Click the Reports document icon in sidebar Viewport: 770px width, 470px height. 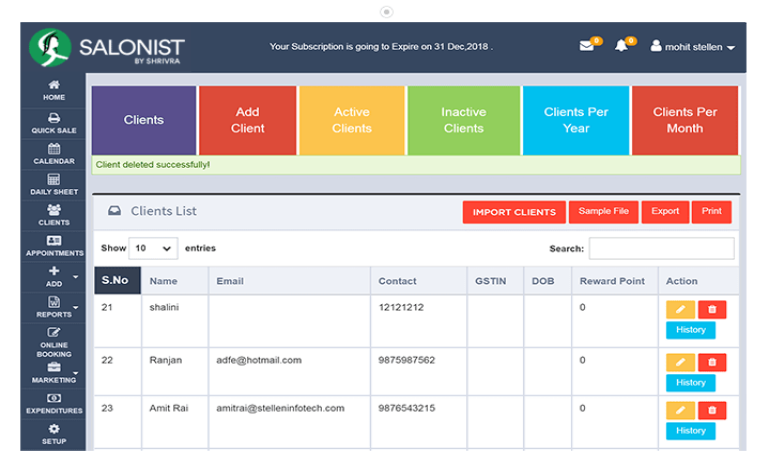[x=54, y=302]
